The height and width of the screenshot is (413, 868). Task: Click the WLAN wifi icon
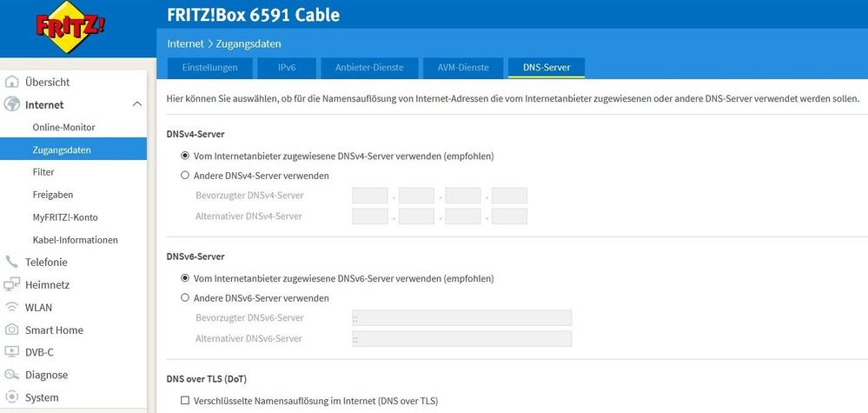12,307
